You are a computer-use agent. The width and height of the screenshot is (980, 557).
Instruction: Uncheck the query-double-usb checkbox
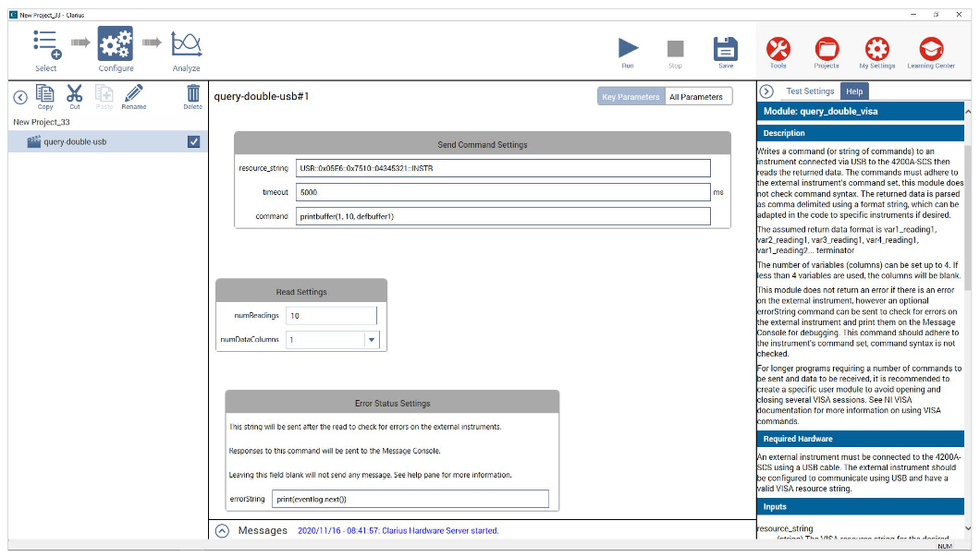pyautogui.click(x=194, y=142)
